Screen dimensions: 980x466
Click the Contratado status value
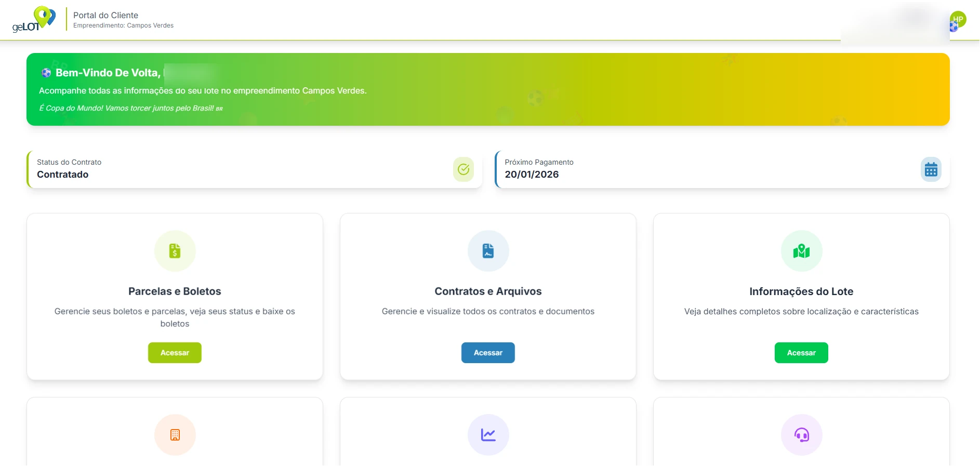point(62,175)
